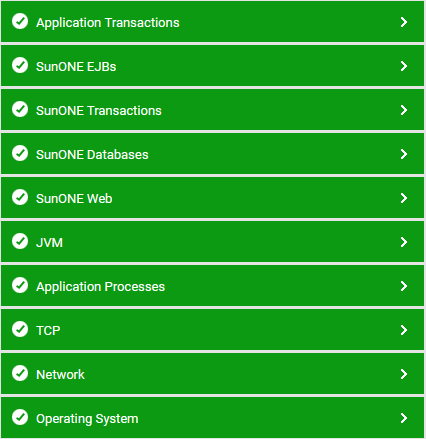Expand SunONE EJBs using right chevron

404,66
